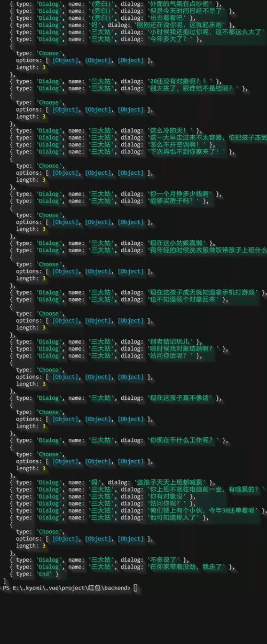Click the dialog '不多说了'
The image size is (267, 644).
(x=163, y=560)
